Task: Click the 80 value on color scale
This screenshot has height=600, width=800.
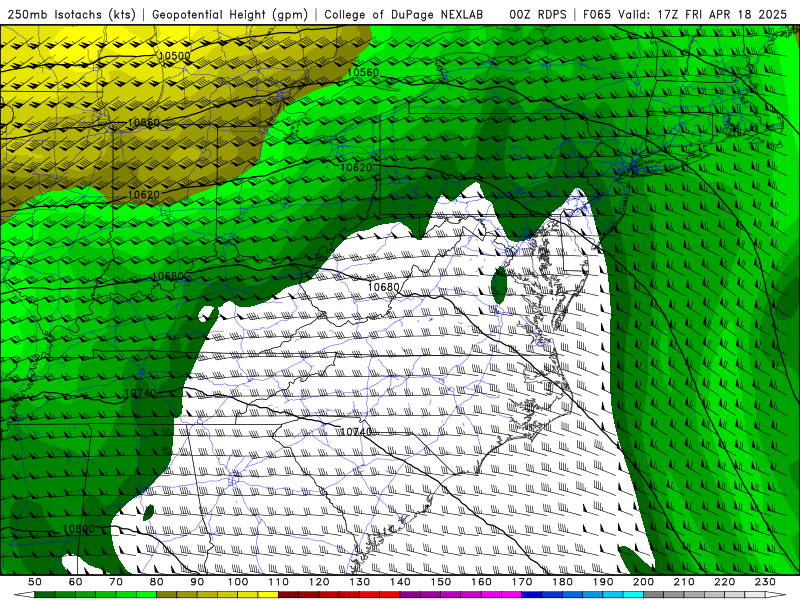Action: [x=157, y=582]
